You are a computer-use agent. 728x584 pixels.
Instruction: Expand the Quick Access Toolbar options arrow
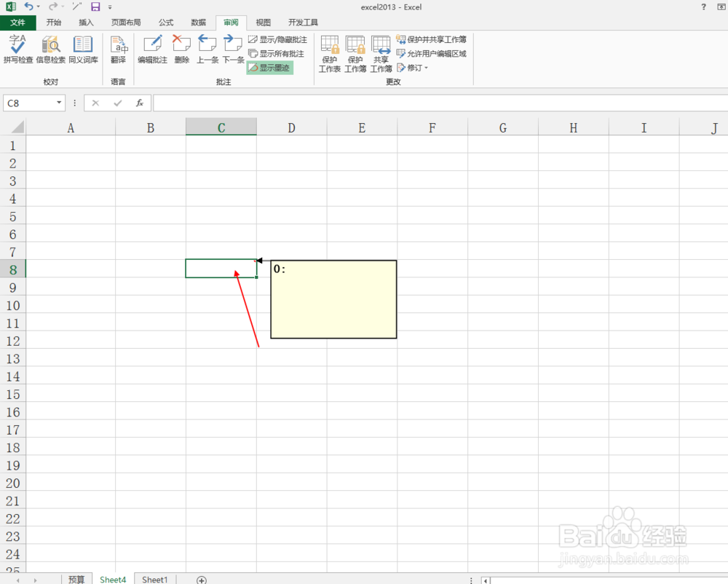click(111, 7)
